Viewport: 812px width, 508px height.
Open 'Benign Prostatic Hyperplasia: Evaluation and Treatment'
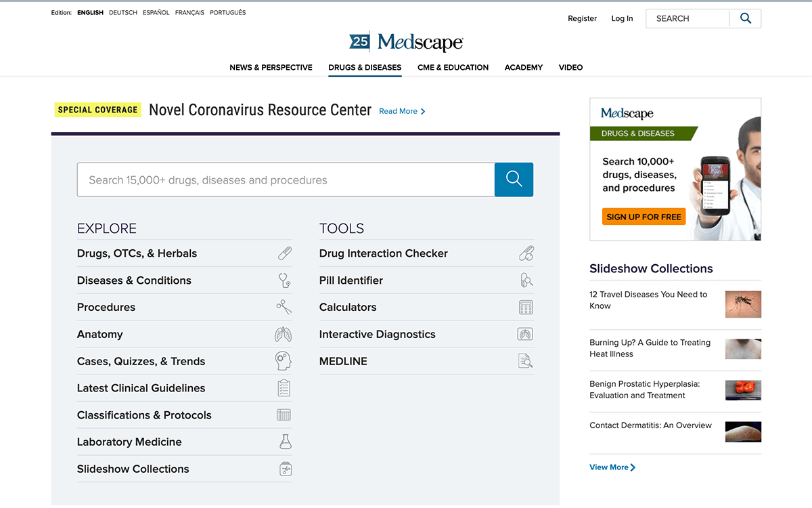coord(644,389)
